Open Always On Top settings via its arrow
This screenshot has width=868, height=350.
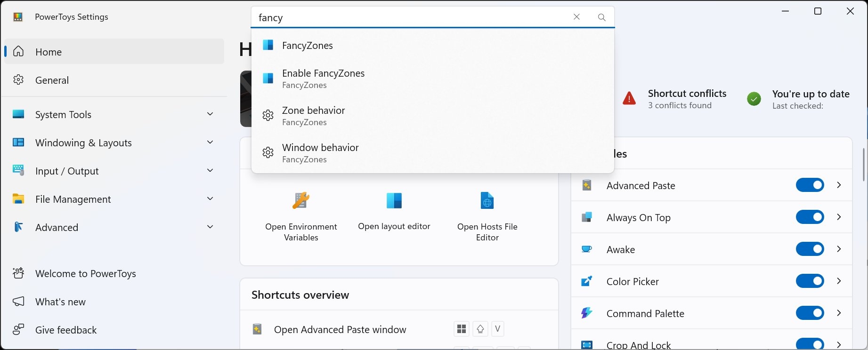tap(839, 217)
